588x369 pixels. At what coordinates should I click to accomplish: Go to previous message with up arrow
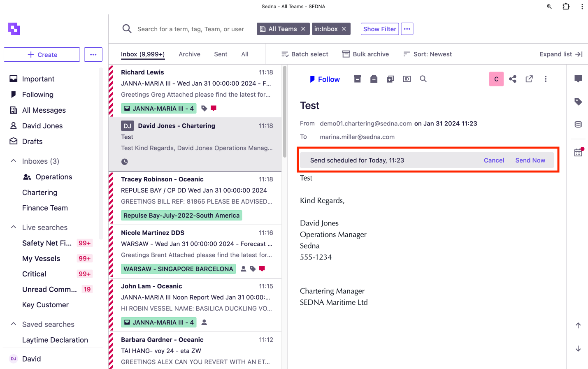578,325
